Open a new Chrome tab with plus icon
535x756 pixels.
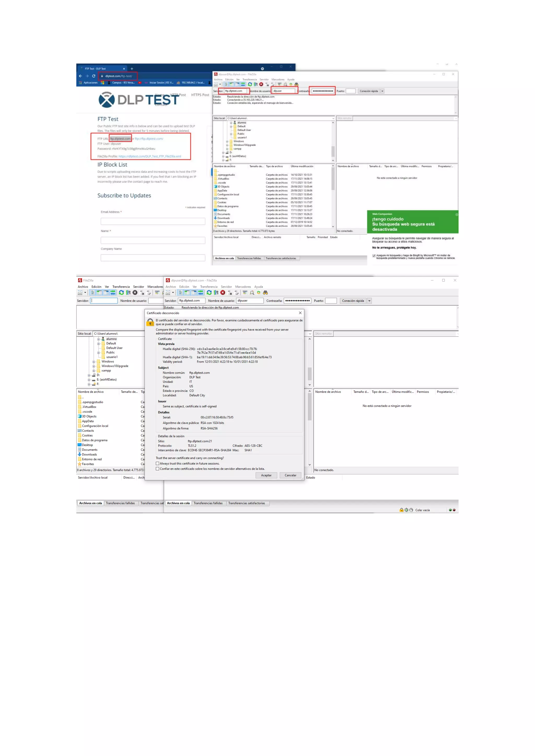click(132, 69)
